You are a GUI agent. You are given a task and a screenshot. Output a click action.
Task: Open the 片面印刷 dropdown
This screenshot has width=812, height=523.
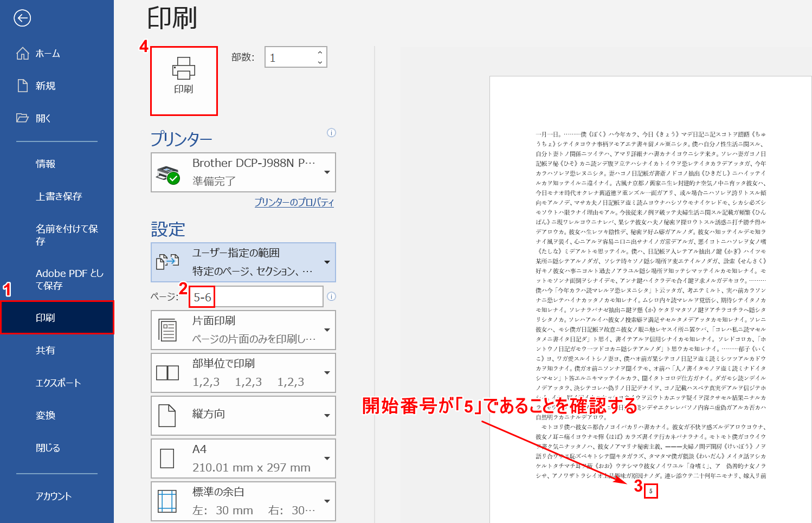pyautogui.click(x=327, y=330)
